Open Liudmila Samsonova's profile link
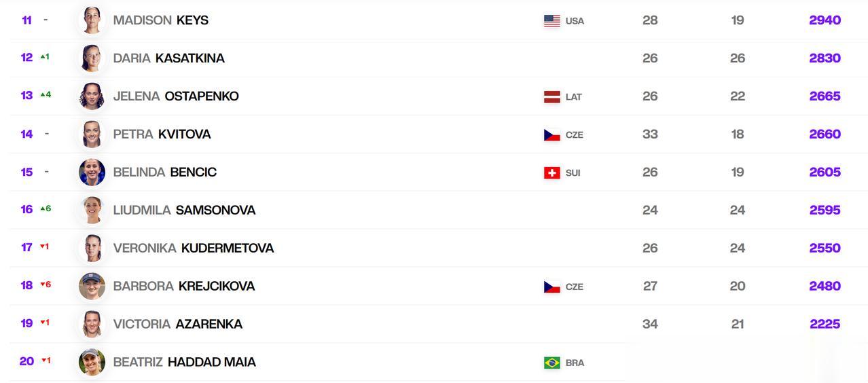The height and width of the screenshot is (383, 868). [x=184, y=211]
